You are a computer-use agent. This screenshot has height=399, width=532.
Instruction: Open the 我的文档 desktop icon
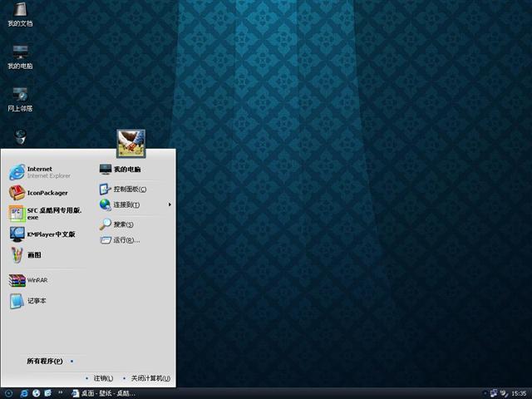tap(20, 15)
